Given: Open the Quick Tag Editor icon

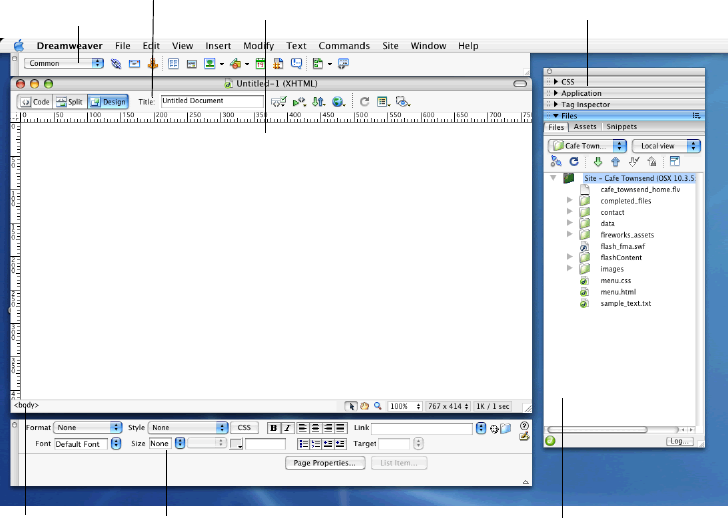Looking at the screenshot, I should [x=525, y=436].
